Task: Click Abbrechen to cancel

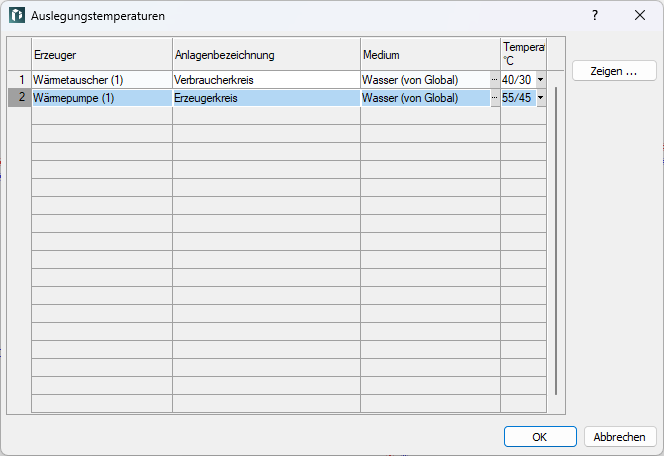Action: coord(620,437)
